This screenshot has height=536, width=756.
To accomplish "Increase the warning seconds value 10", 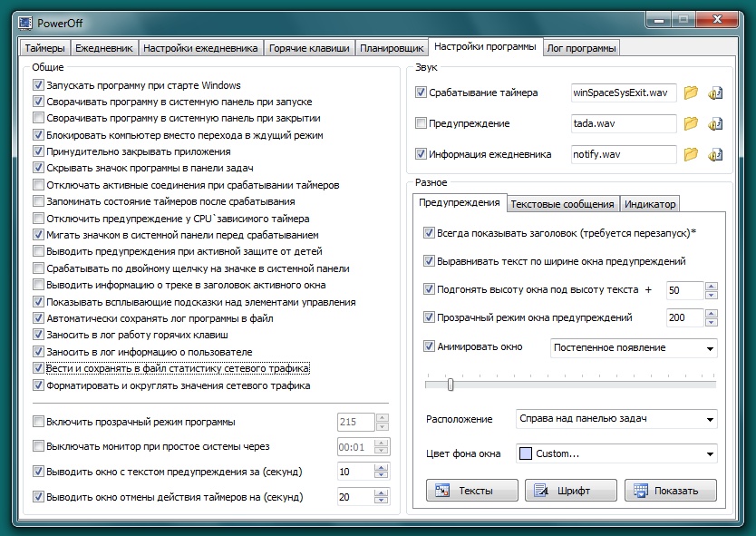I will tap(382, 467).
